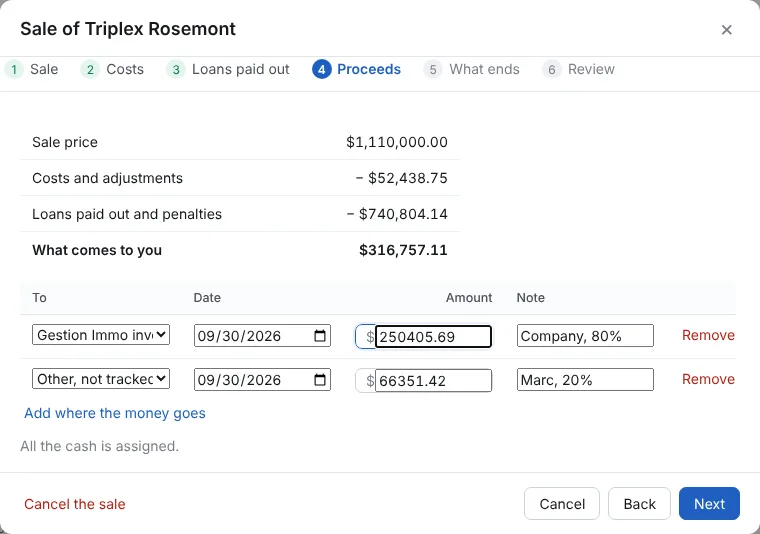Jump to the What ends step
Viewport: 760px width, 534px height.
(472, 69)
